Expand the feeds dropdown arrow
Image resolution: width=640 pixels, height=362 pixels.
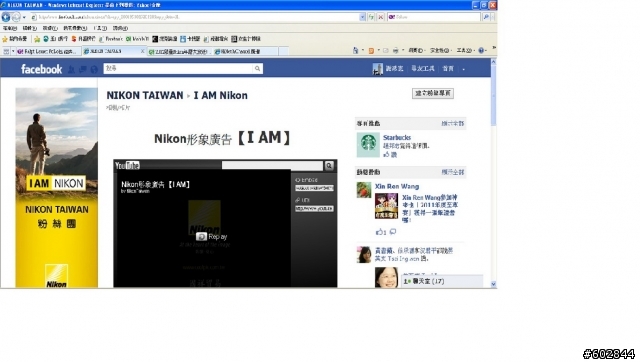[x=378, y=51]
